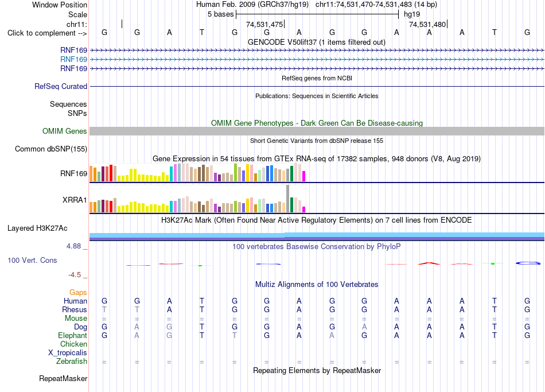This screenshot has height=392, width=545.
Task: Open the 'GENCODE V50lift37 (1 items filtered out)' track title
Action: tap(317, 42)
